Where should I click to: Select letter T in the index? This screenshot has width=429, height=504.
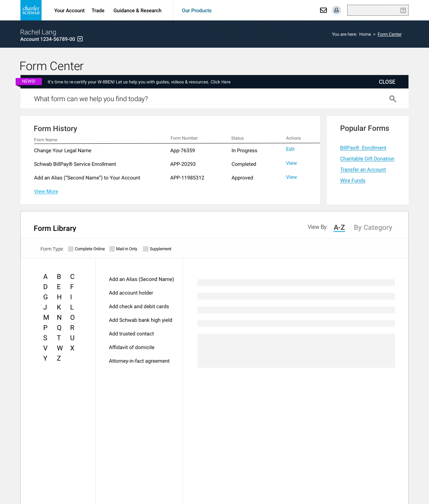pyautogui.click(x=59, y=338)
